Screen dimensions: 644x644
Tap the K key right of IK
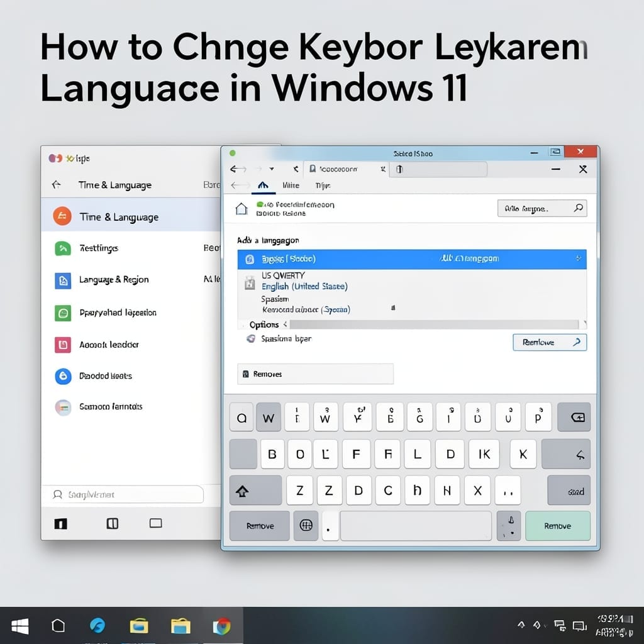[x=523, y=454]
